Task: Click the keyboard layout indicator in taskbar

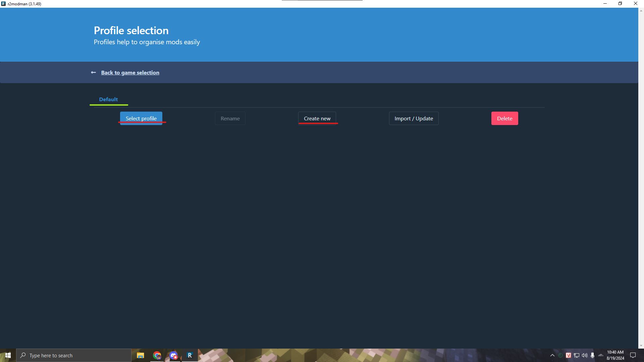Action: click(568, 355)
